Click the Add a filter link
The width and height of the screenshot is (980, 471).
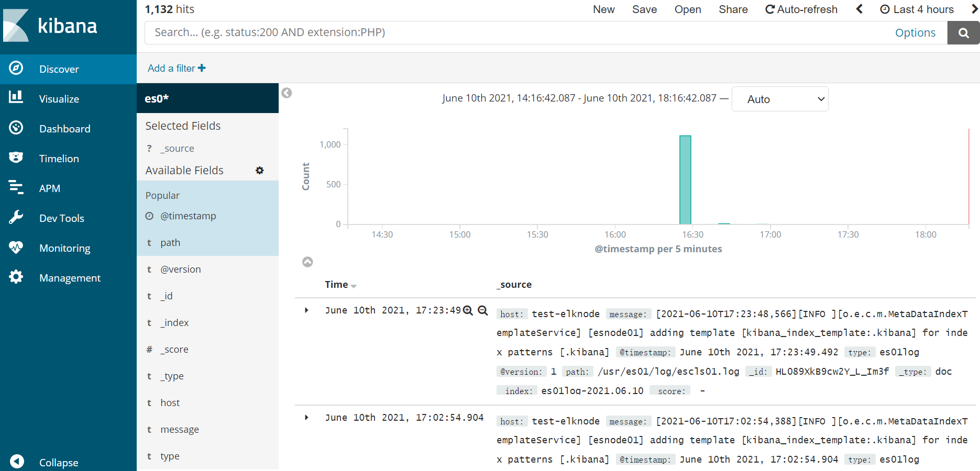(177, 68)
